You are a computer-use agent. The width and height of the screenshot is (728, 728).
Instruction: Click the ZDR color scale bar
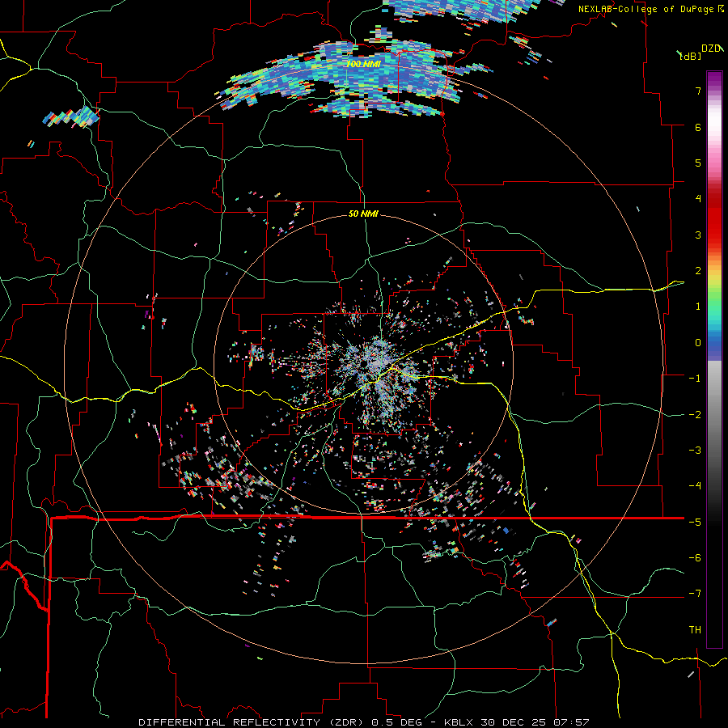point(714,359)
